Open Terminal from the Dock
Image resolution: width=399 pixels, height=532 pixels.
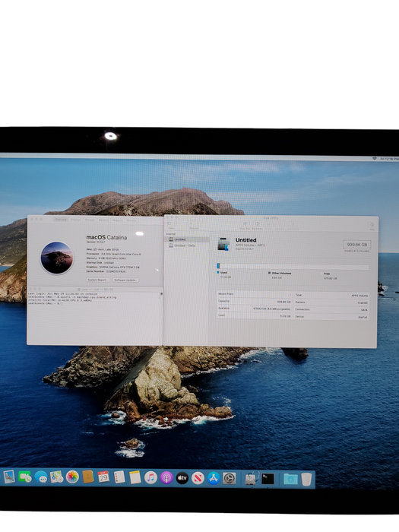tap(268, 479)
